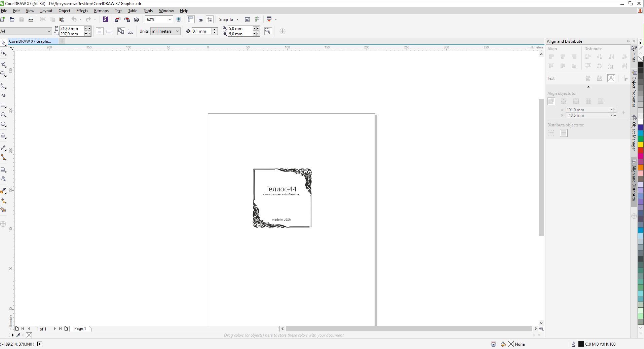Toggle Show Guidelines
644x349 pixels.
point(210,20)
